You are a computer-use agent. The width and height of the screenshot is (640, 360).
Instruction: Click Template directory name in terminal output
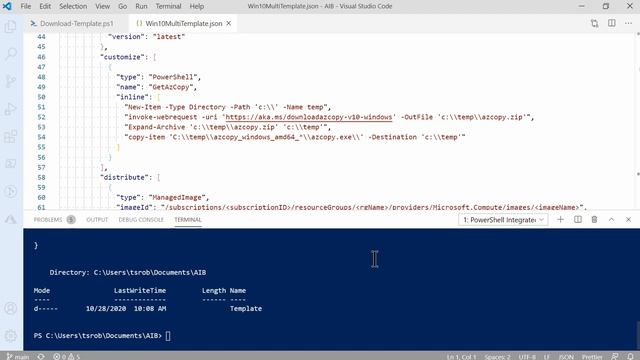tap(246, 309)
